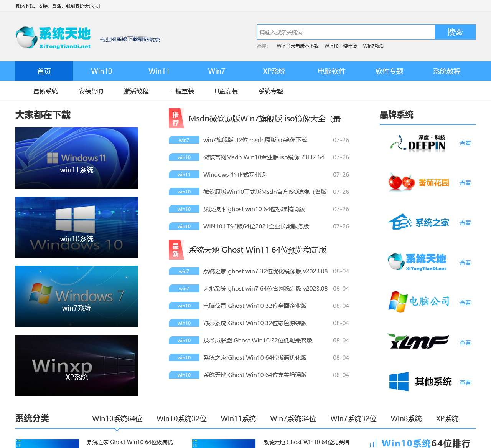Open the win10系统 thumbnail

tap(77, 227)
